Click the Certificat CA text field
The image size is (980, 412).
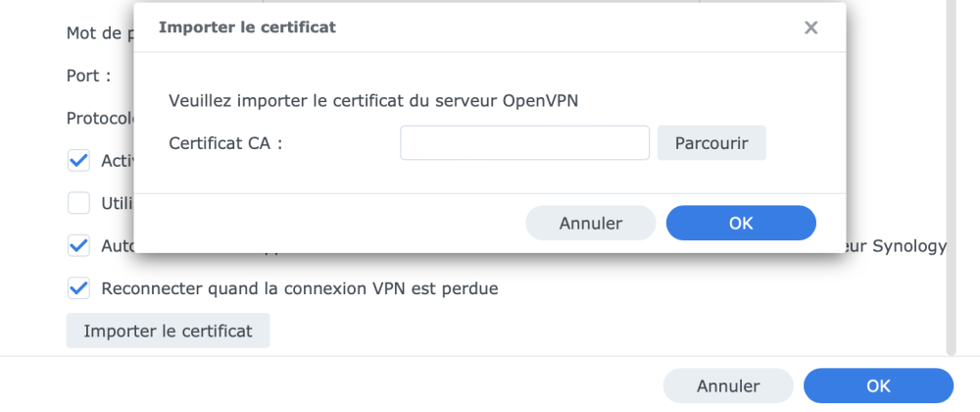pos(524,143)
